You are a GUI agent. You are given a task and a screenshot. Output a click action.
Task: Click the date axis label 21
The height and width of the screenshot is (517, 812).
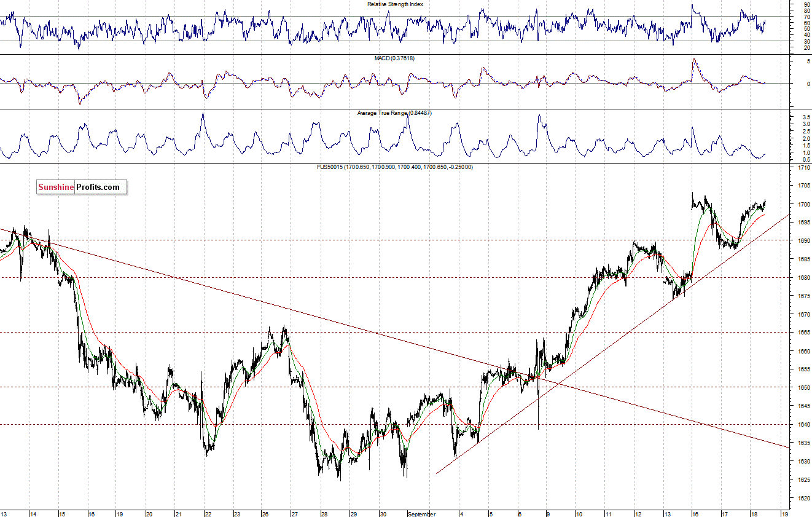(178, 513)
